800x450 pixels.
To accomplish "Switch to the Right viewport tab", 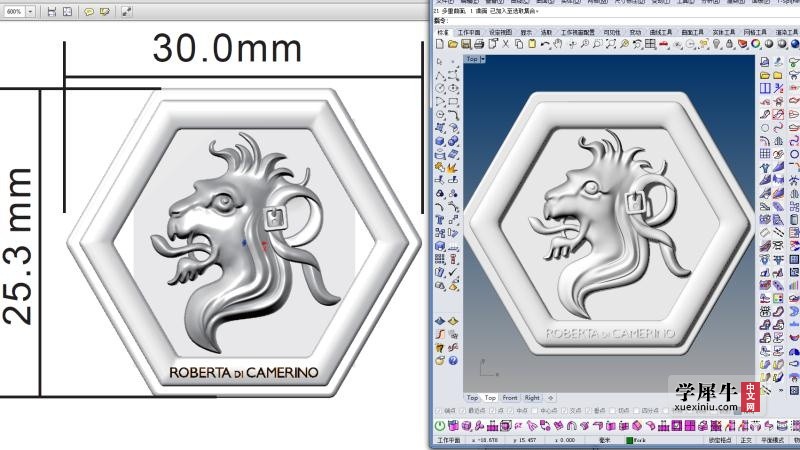I will 532,397.
